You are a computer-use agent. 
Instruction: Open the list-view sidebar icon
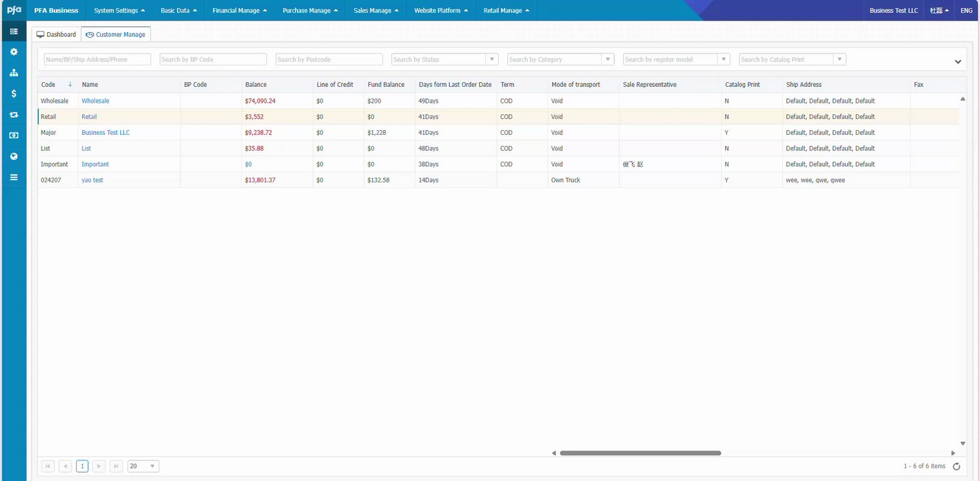click(x=14, y=31)
